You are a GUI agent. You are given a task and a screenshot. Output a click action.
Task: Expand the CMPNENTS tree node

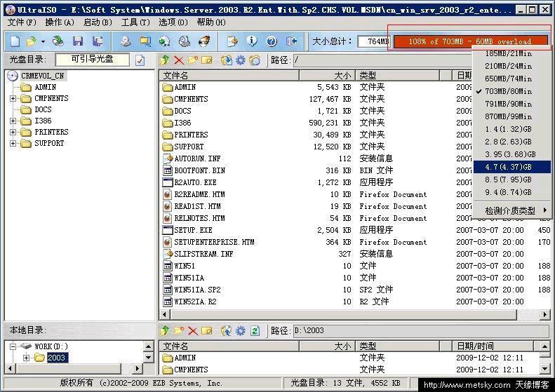point(13,98)
